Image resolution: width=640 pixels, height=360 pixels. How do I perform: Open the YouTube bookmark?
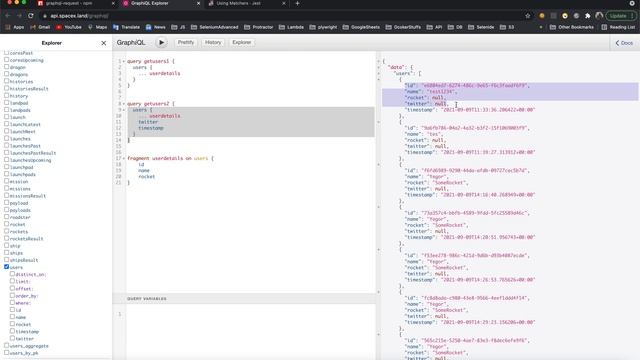[x=69, y=27]
